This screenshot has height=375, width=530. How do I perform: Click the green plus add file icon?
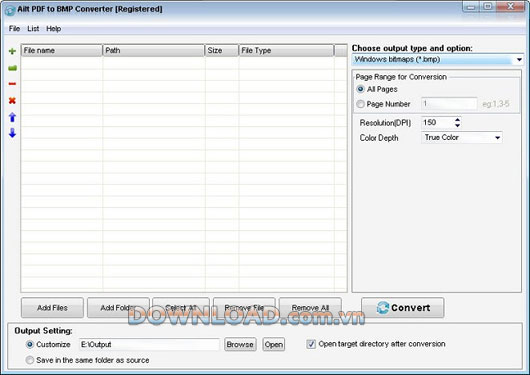point(12,51)
